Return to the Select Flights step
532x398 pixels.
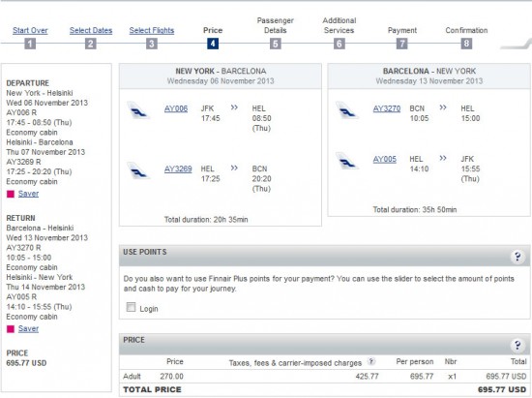pyautogui.click(x=152, y=31)
